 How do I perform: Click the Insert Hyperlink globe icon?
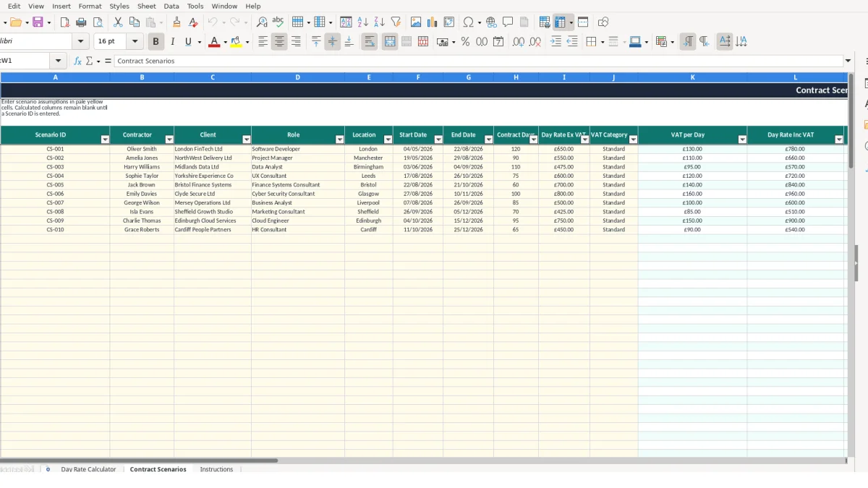click(x=491, y=22)
